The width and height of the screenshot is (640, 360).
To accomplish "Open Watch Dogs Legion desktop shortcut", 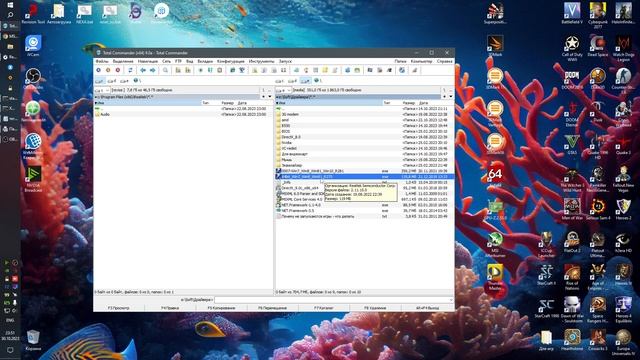I will 623,48.
